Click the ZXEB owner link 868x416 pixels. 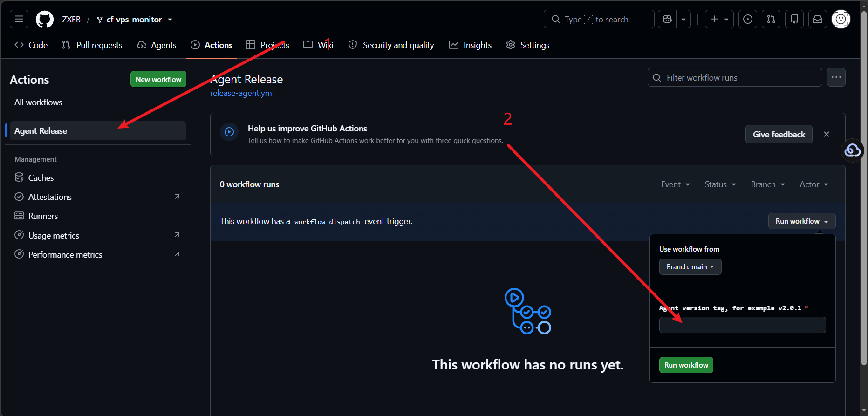tap(71, 20)
